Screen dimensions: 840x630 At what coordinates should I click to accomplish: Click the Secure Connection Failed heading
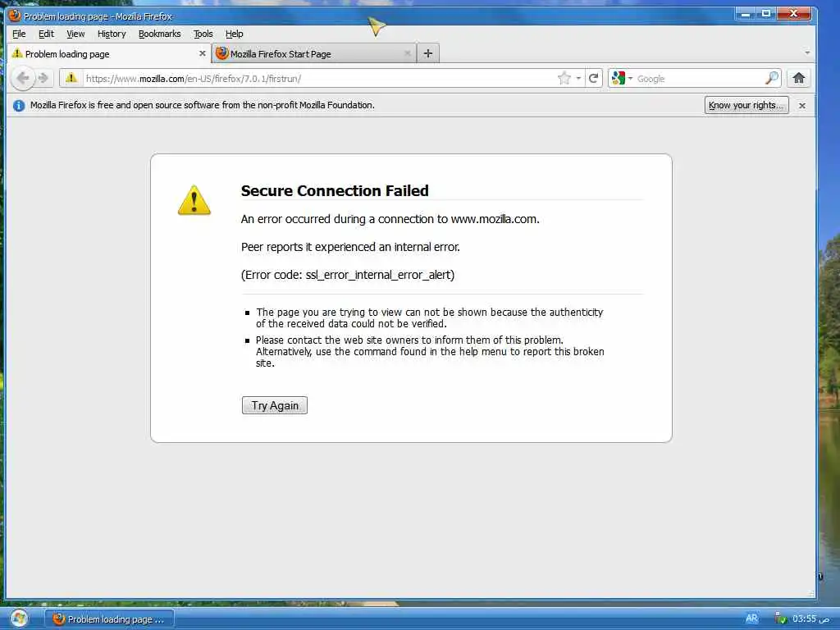(335, 190)
